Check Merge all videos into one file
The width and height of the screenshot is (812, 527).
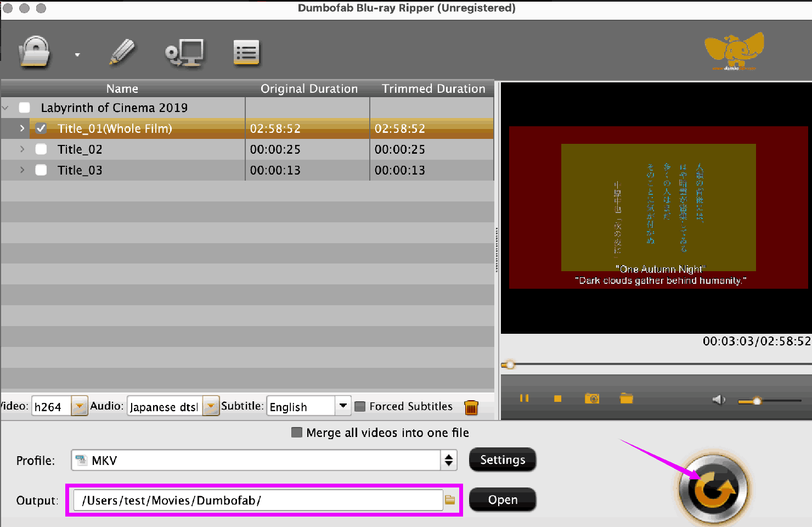click(297, 433)
